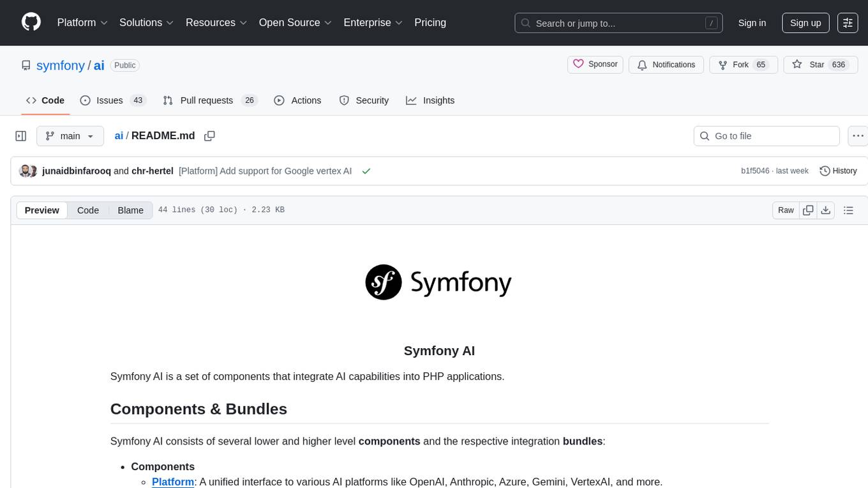View file History
The width and height of the screenshot is (868, 488).
point(838,171)
